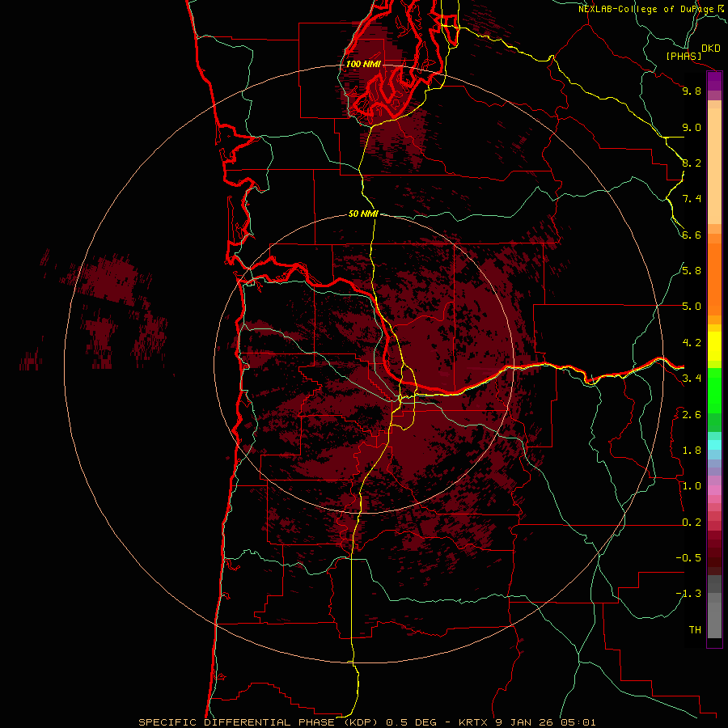Pick the cyan band of the color scale
Screen dimensions: 728x728
(x=714, y=445)
